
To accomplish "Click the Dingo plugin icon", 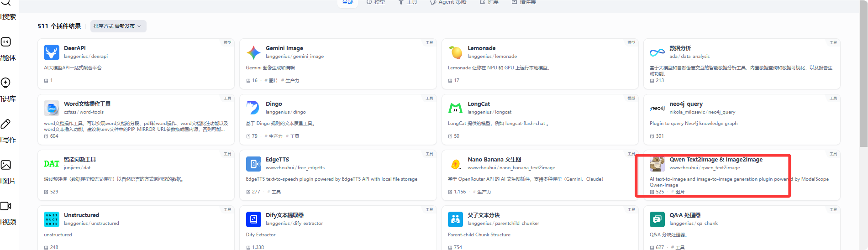I will pyautogui.click(x=253, y=108).
